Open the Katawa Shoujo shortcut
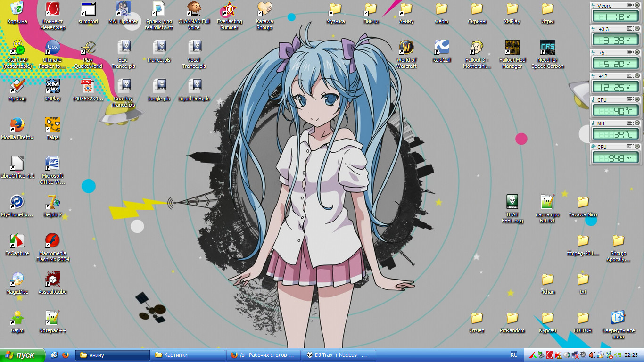Image resolution: width=644 pixels, height=362 pixels. click(x=264, y=16)
